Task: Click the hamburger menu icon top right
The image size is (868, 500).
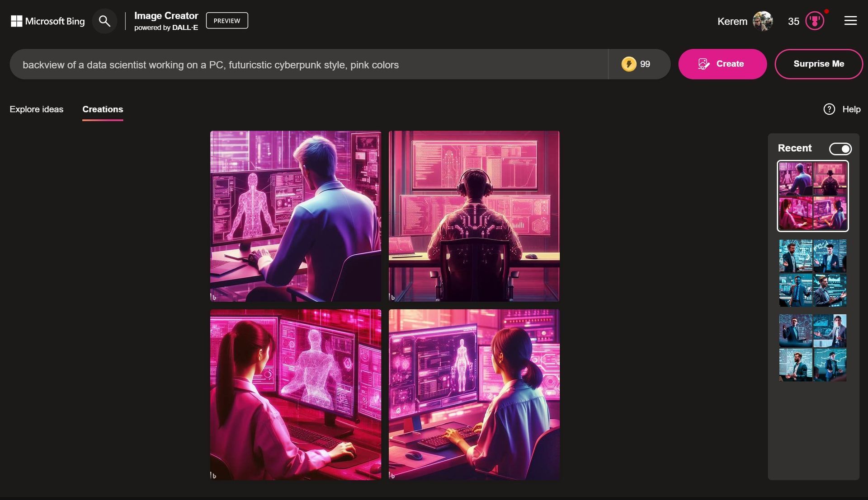Action: point(851,21)
